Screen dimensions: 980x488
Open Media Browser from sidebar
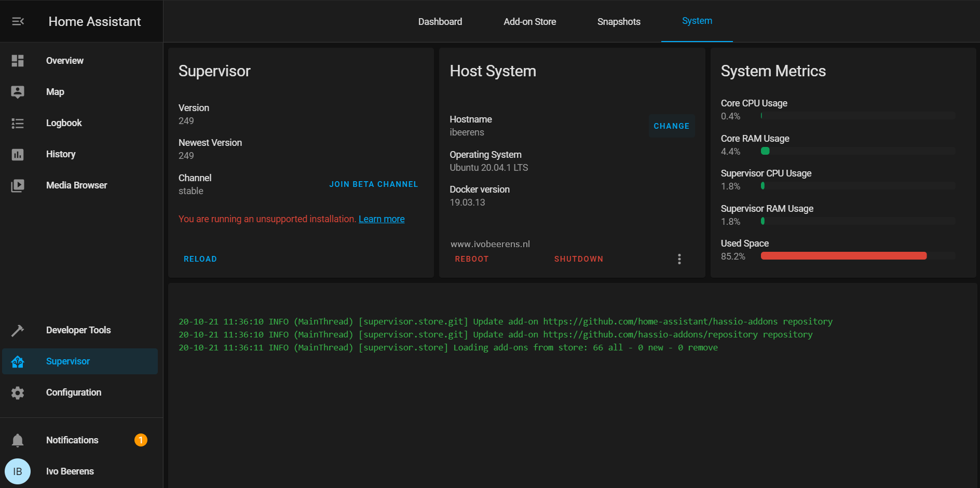click(80, 185)
